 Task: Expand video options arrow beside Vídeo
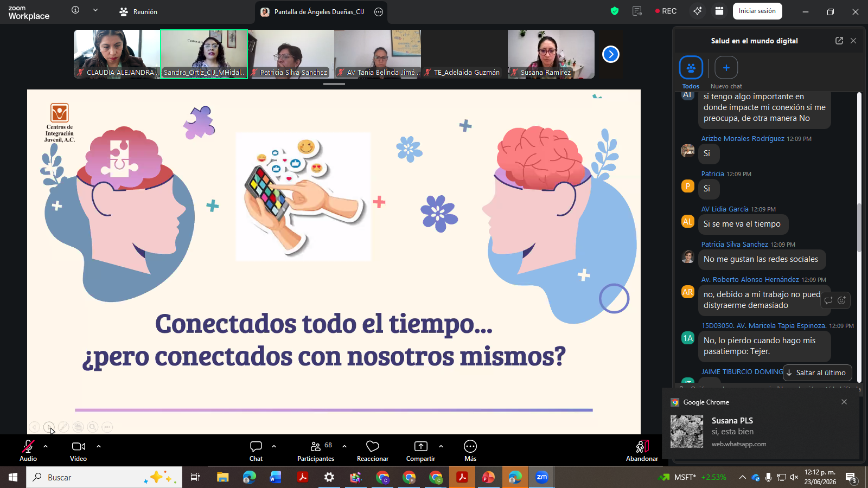point(99,446)
